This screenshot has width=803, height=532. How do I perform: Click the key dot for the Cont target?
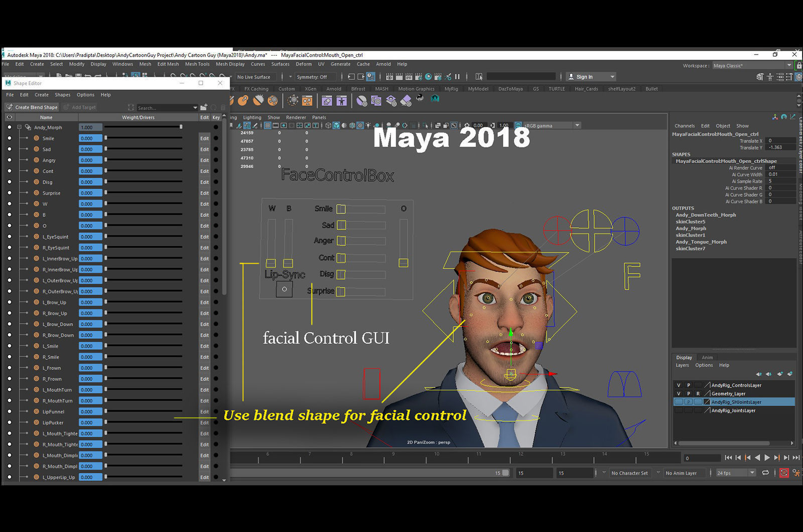(216, 171)
